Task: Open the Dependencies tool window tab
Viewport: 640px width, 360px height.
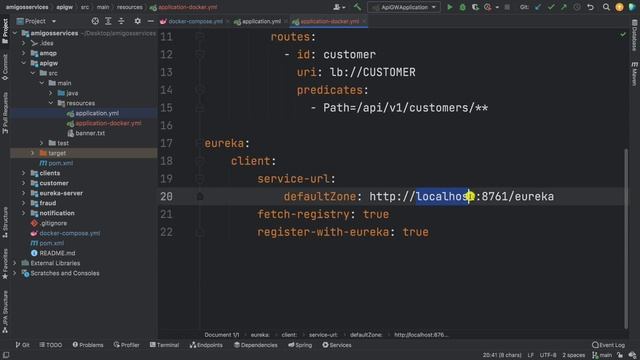Action: 256,345
